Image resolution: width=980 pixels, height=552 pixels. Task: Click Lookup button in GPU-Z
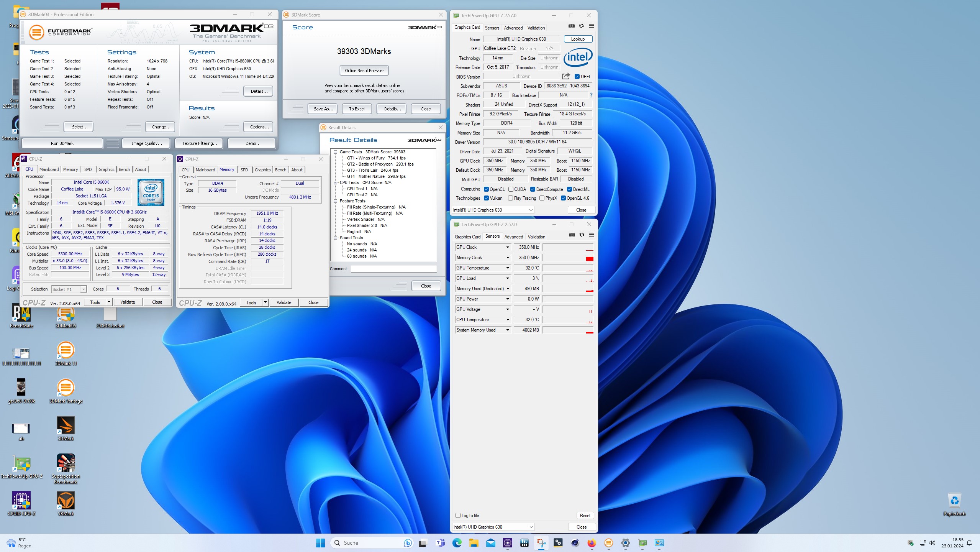point(578,39)
